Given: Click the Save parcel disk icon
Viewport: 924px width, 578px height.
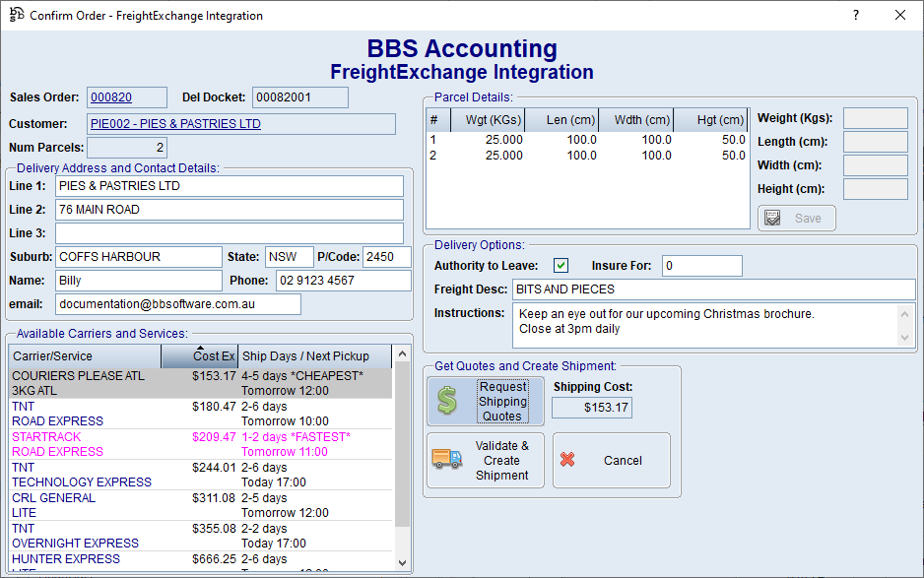Looking at the screenshot, I should point(773,218).
